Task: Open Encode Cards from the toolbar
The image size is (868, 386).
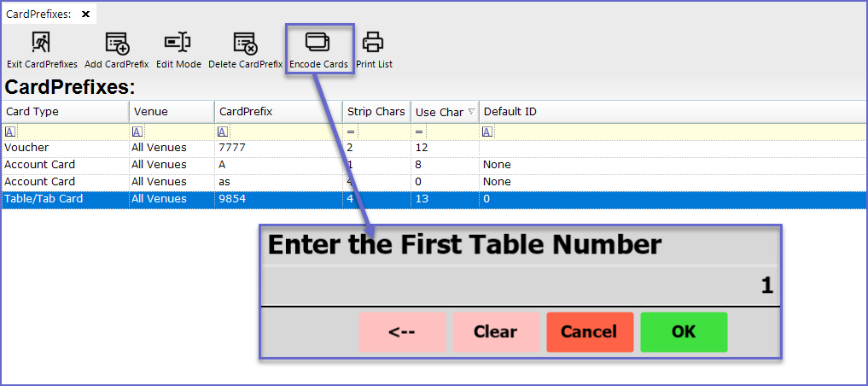Action: [318, 43]
